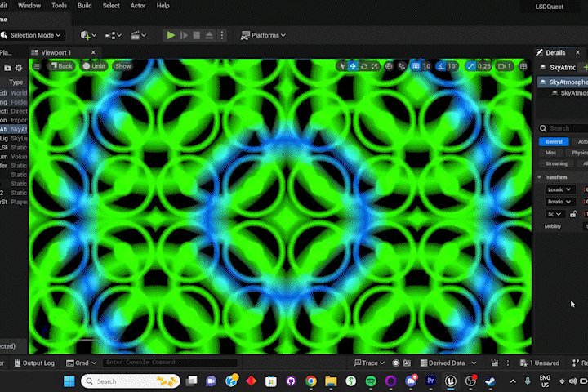Toggle the world/local coordinate globe icon

pyautogui.click(x=389, y=66)
